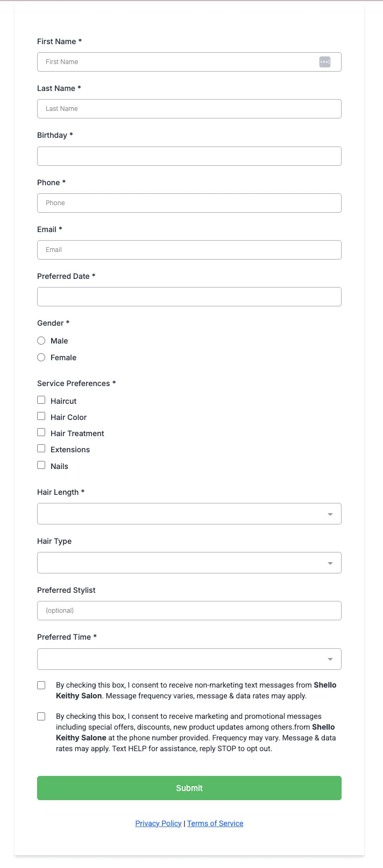Click the password manager icon in First Name
Viewport: 383px width, 868px height.
(x=324, y=62)
